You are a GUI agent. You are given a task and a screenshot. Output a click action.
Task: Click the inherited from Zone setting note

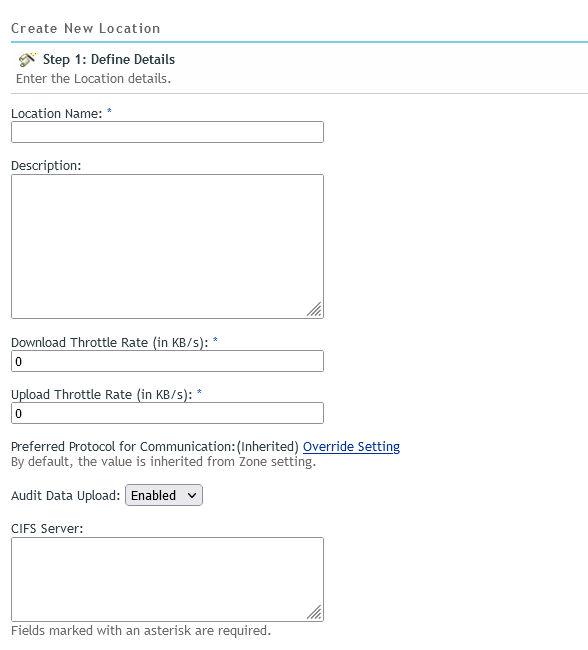[163, 462]
